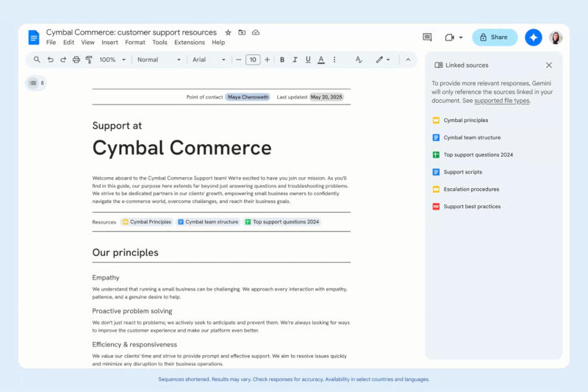
Task: Click the move to folder icon
Action: pyautogui.click(x=242, y=32)
